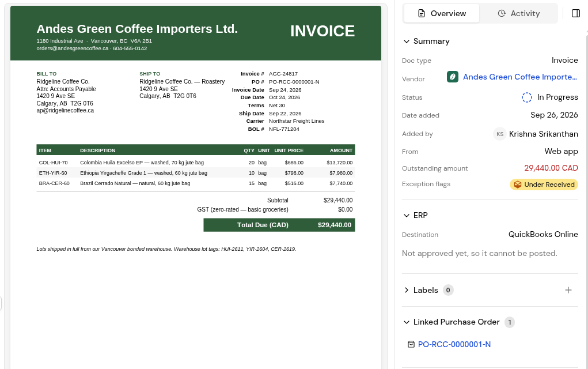The height and width of the screenshot is (369, 588).
Task: Collapse the Summary section chevron
Action: tap(407, 42)
